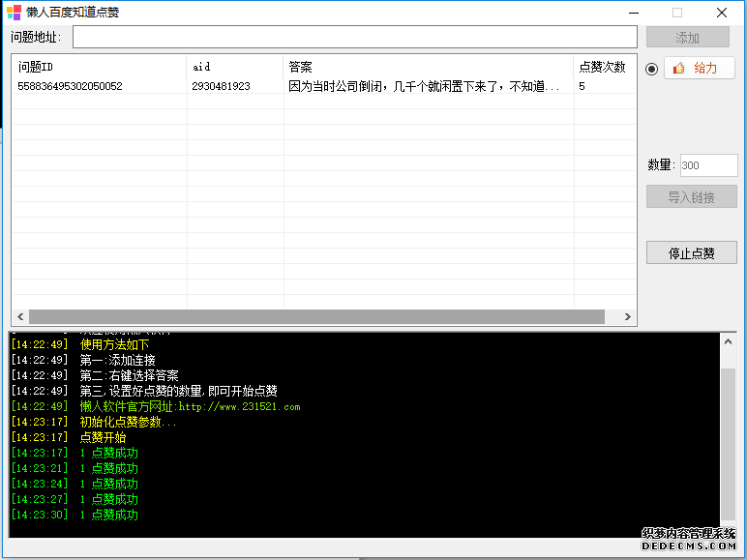747x560 pixels.
Task: Click the aid column header
Action: pos(235,67)
